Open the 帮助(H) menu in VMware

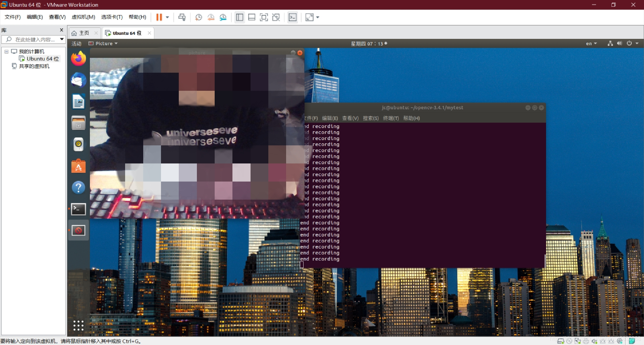(x=138, y=17)
